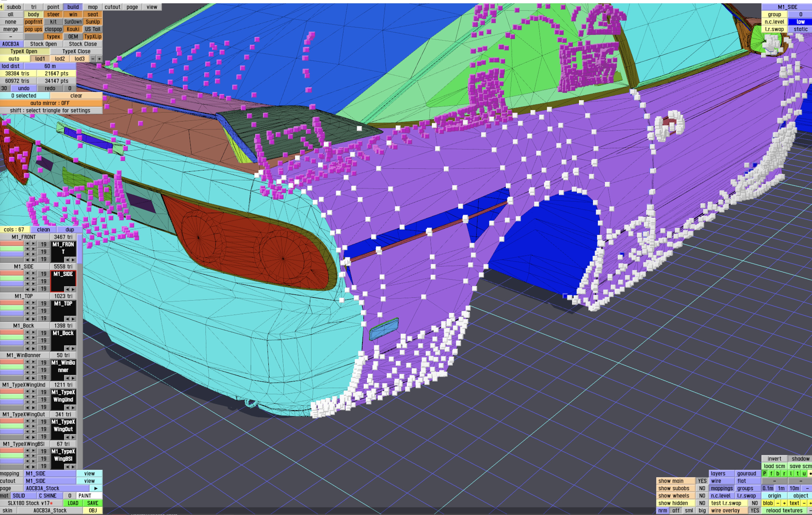The image size is (812, 515).
Task: Toggle show main YES button
Action: 702,481
